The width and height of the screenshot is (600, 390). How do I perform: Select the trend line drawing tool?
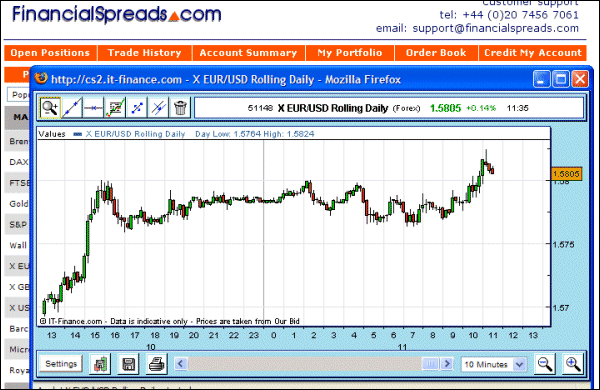pos(72,108)
